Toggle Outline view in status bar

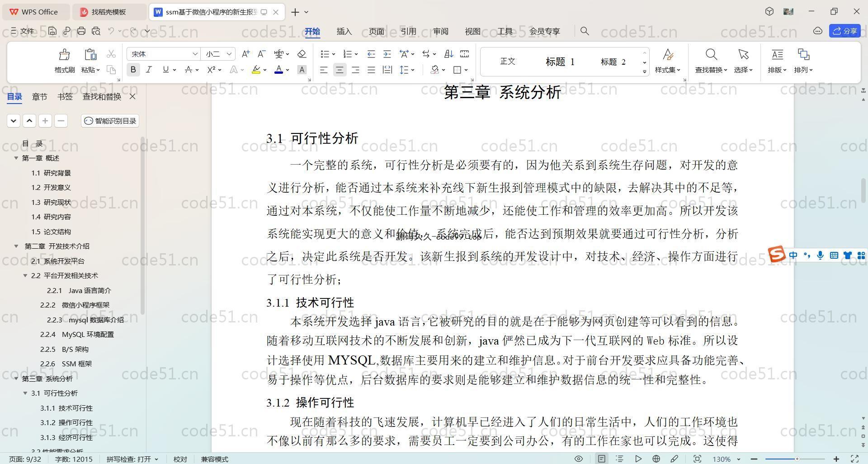point(619,459)
